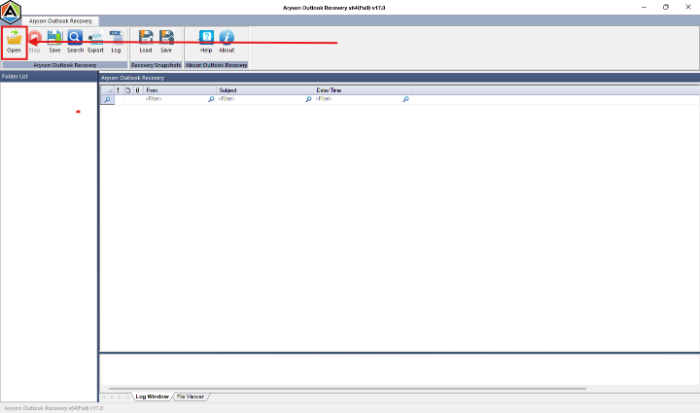This screenshot has height=413, width=700.
Task: Open a PST file with Open icon
Action: tap(14, 42)
